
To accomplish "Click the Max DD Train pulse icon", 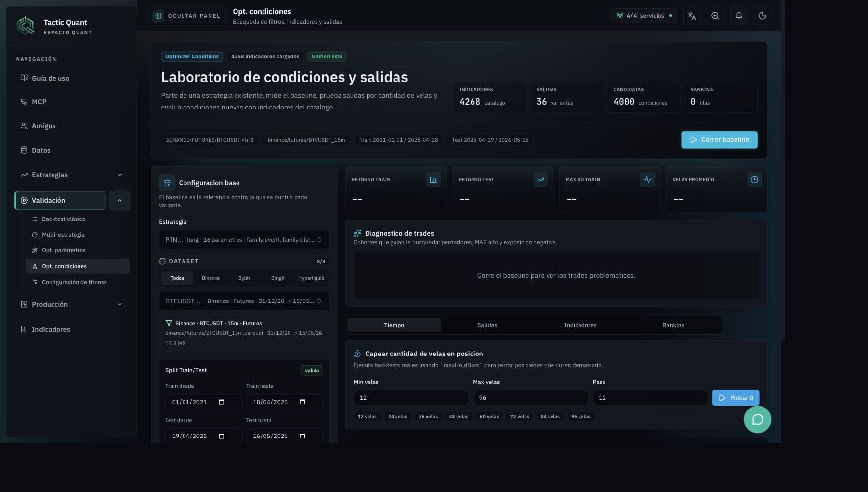I will click(647, 180).
